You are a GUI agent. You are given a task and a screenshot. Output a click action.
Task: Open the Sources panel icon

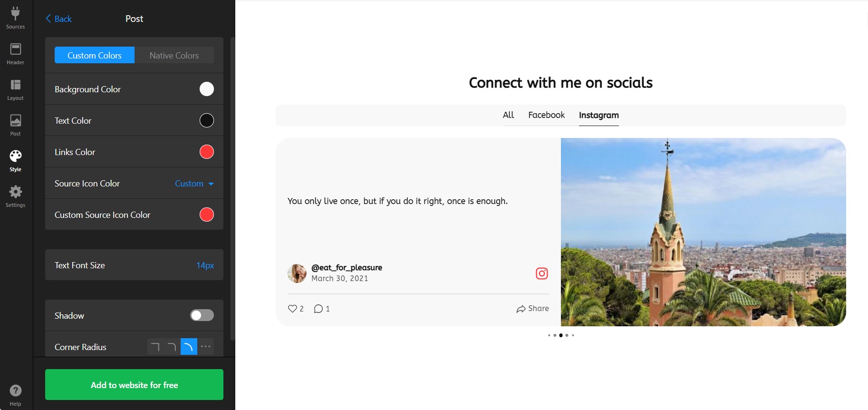[x=15, y=18]
